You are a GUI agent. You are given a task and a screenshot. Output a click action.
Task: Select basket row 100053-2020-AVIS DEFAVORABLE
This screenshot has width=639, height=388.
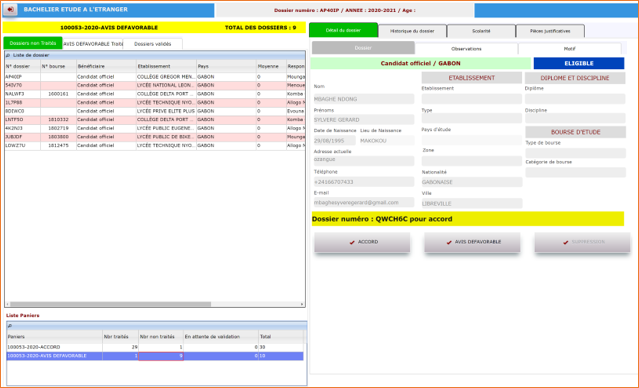coord(155,356)
